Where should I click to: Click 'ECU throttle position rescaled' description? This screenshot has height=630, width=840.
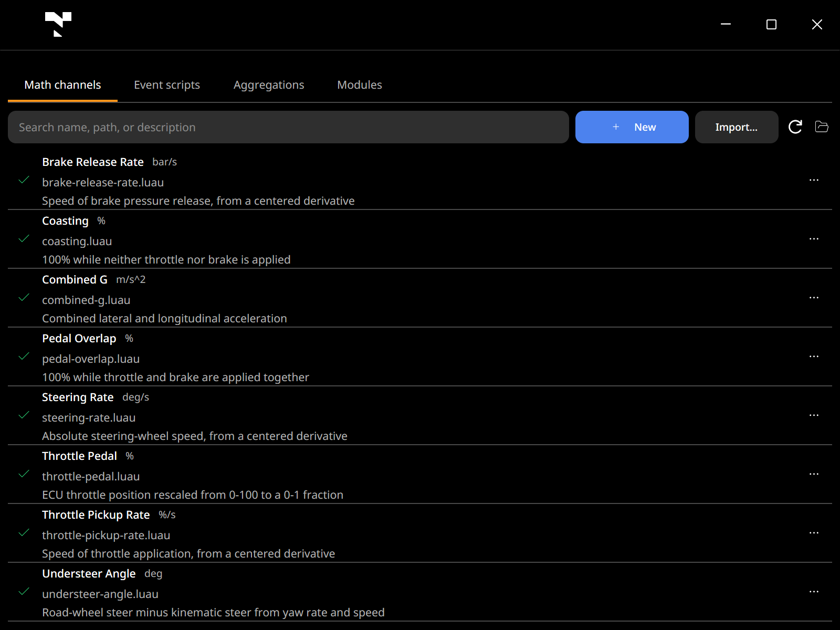[193, 495]
